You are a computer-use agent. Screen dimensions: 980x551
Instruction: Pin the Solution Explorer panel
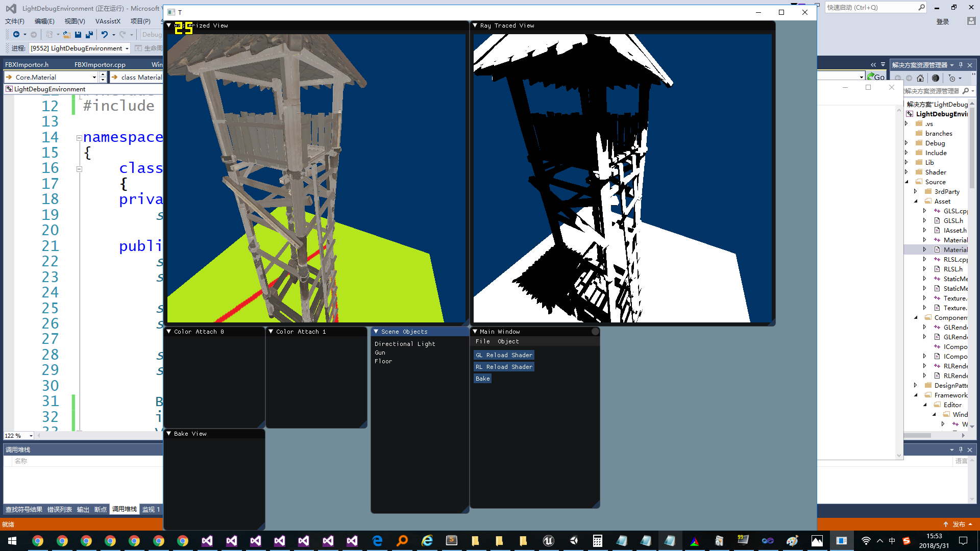point(961,65)
